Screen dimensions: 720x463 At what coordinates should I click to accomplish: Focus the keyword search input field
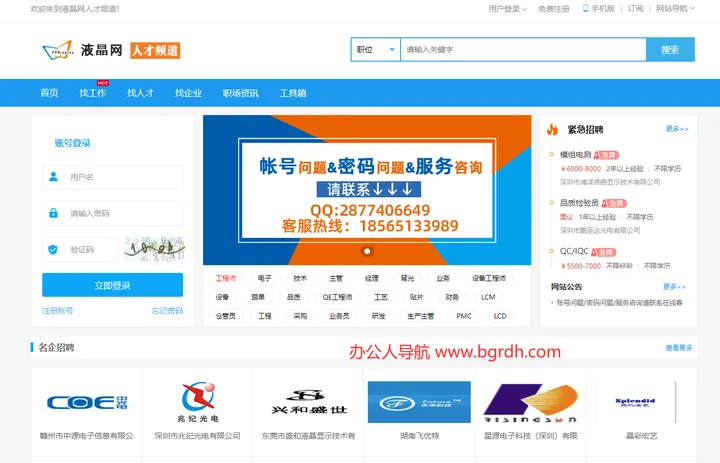(523, 50)
